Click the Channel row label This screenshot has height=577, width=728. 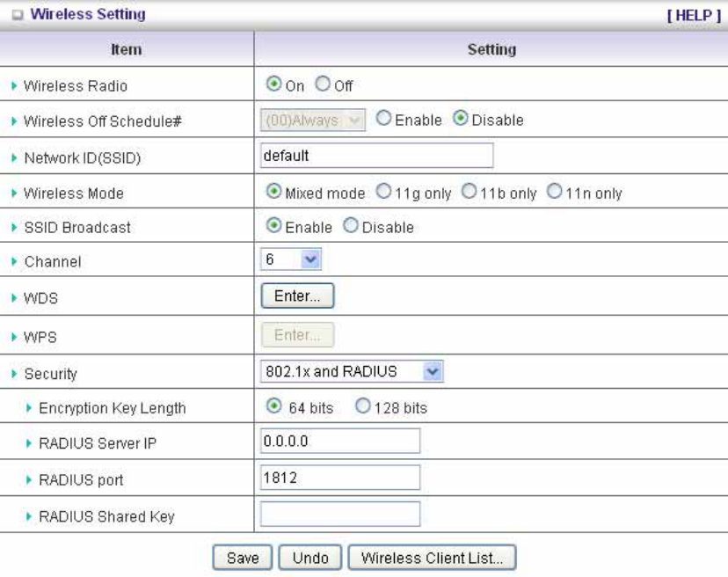[x=53, y=261]
